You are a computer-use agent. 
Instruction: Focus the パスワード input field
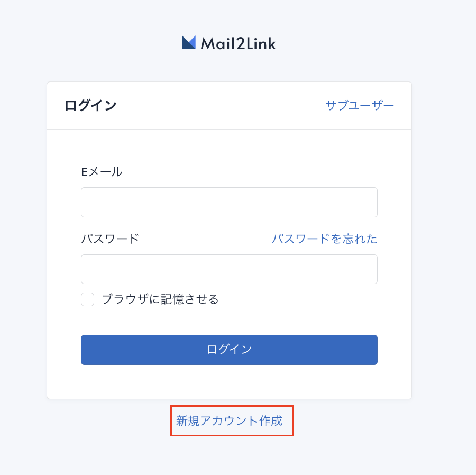click(229, 269)
